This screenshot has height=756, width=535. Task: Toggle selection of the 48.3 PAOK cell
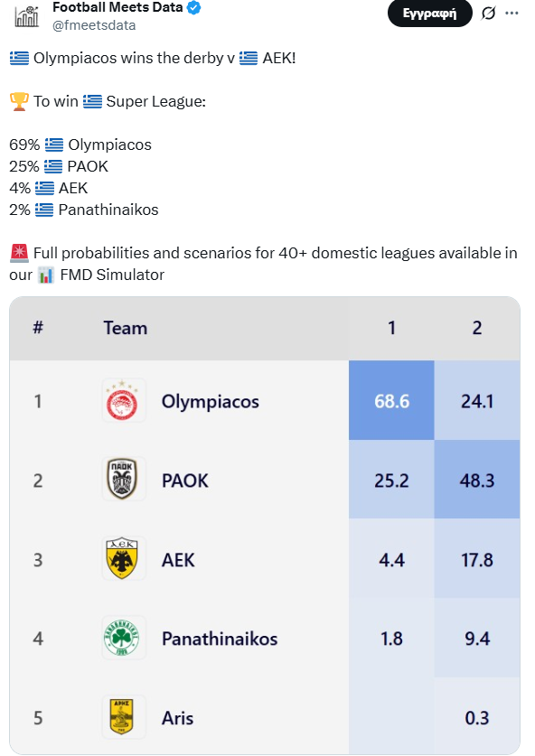click(477, 481)
